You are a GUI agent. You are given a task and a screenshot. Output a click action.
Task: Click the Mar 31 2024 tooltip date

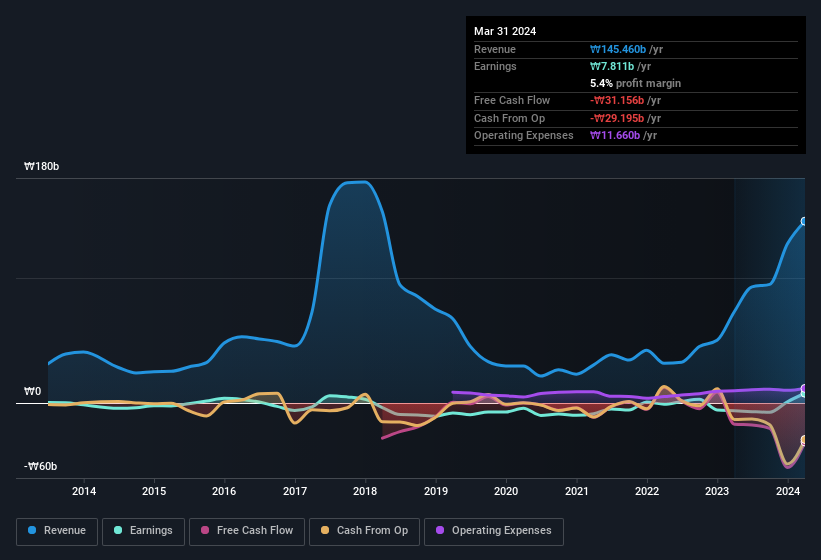pyautogui.click(x=505, y=31)
